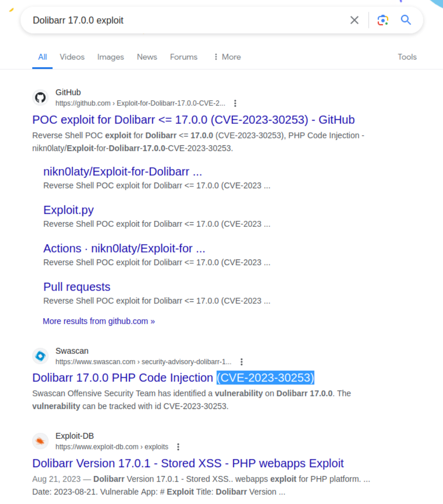Click the GitHub favicon beside first result
Screen dimensions: 443x504
point(40,98)
